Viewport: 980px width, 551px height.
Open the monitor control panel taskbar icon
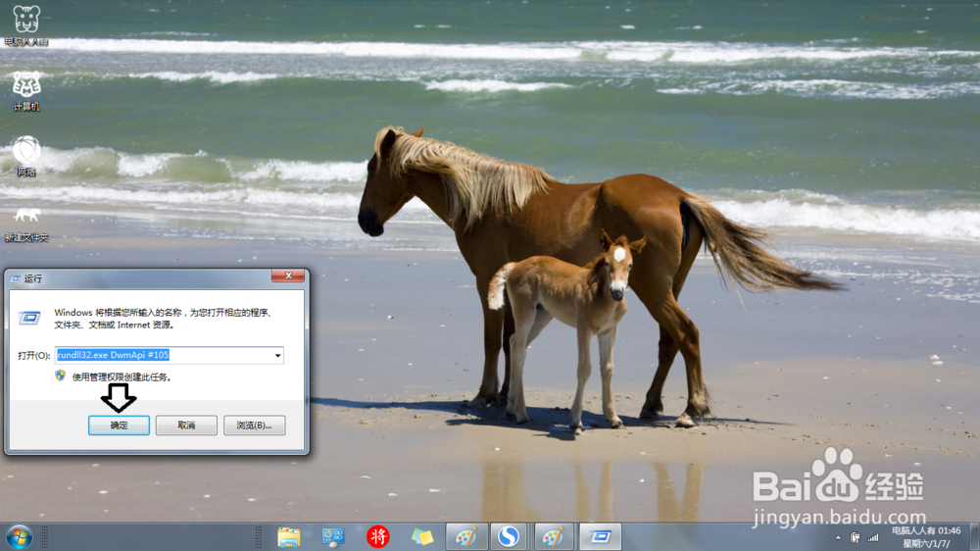[x=333, y=537]
